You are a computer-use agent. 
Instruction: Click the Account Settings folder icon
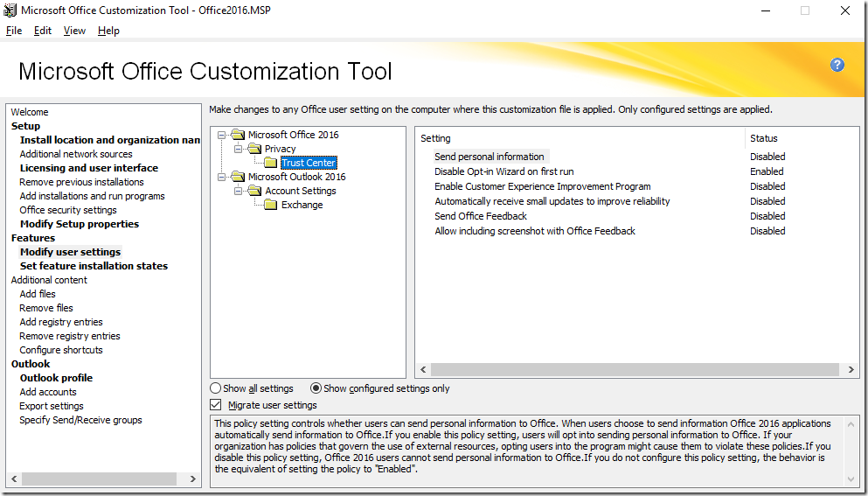tap(254, 191)
